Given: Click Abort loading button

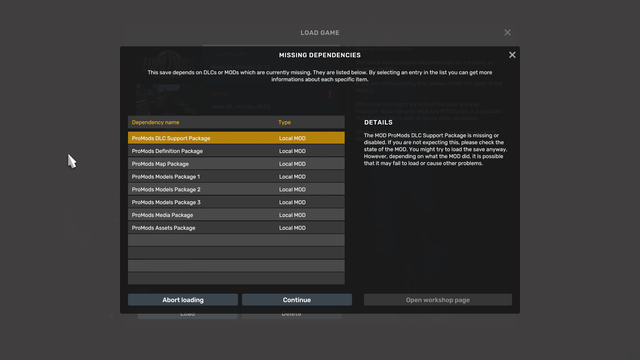Looking at the screenshot, I should tap(183, 300).
